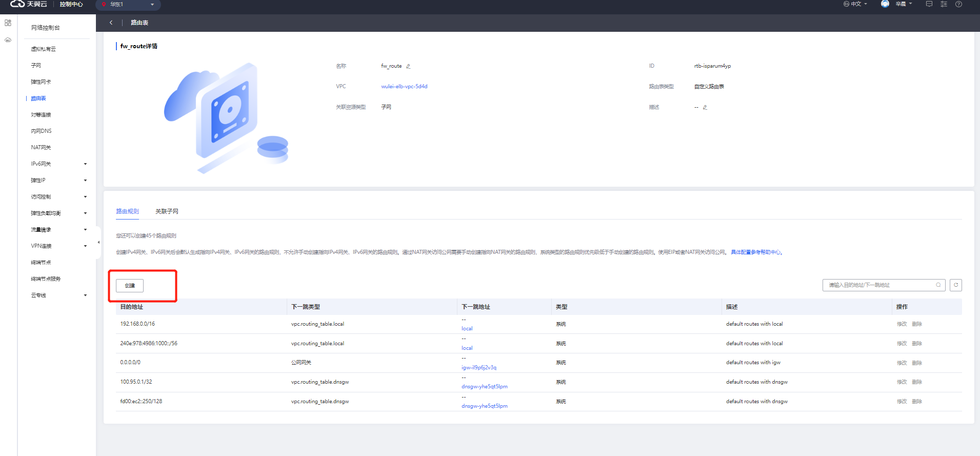
Task: Click the igw-il9p6j2v3q next hop link
Action: (478, 367)
